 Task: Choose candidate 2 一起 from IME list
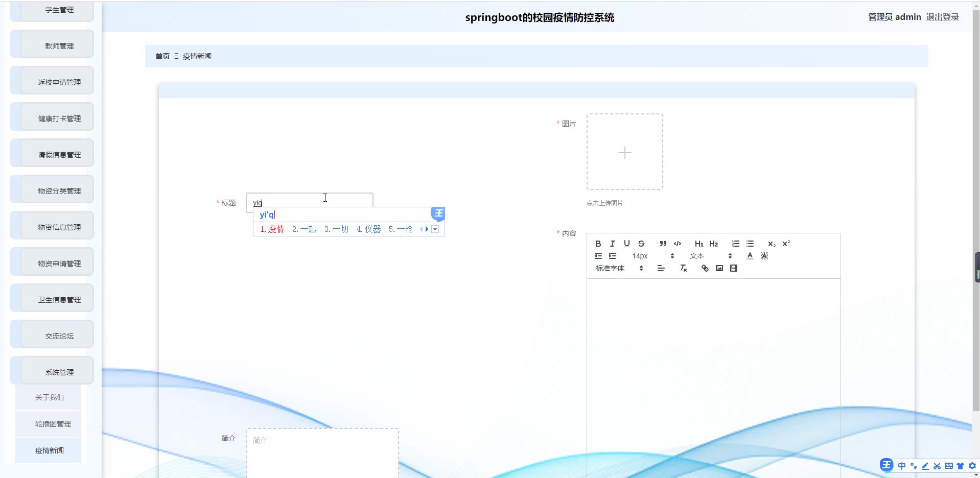tap(304, 229)
